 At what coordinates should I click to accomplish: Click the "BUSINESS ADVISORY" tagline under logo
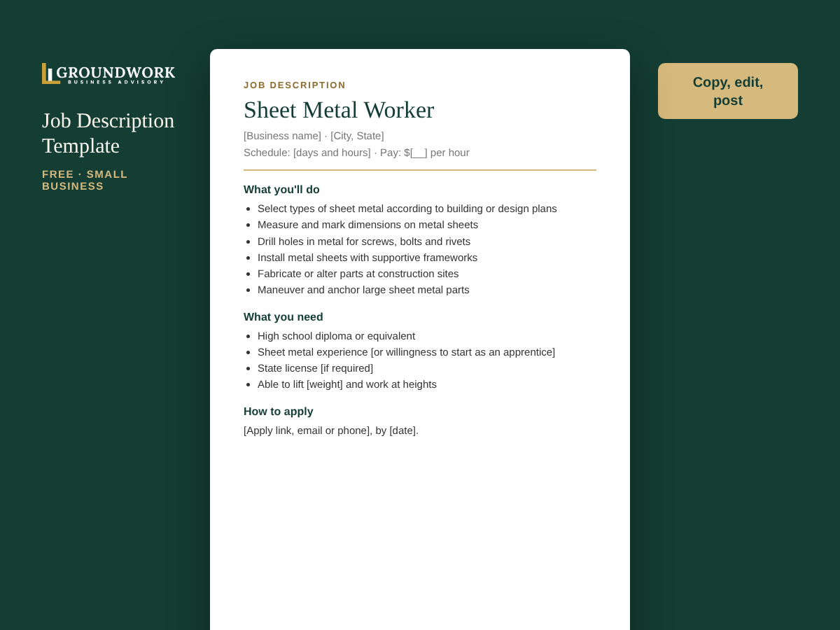[x=116, y=83]
